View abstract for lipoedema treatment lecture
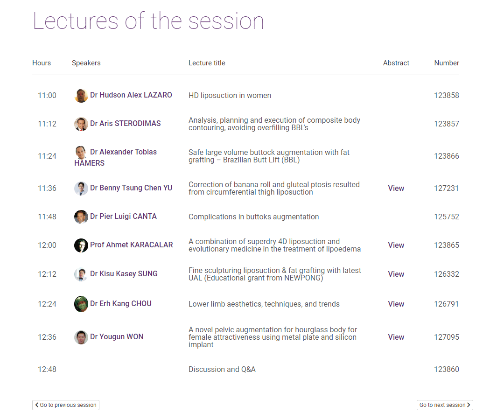 (396, 245)
